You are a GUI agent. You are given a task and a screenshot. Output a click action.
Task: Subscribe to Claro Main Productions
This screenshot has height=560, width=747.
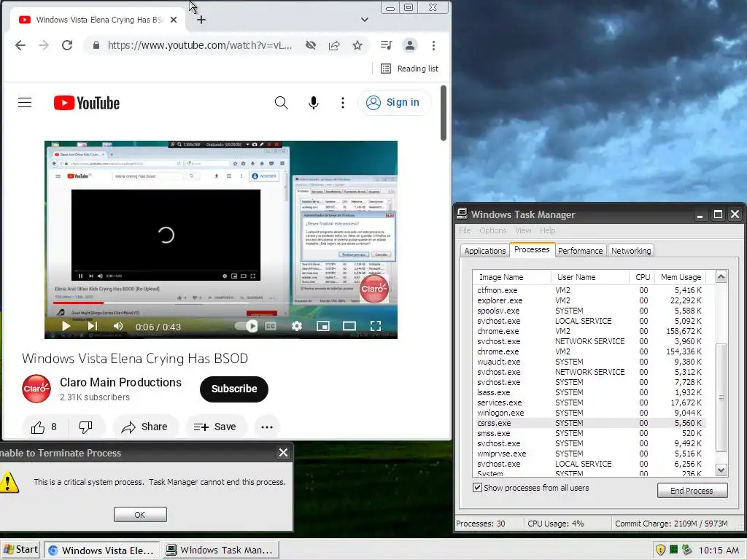coord(234,389)
